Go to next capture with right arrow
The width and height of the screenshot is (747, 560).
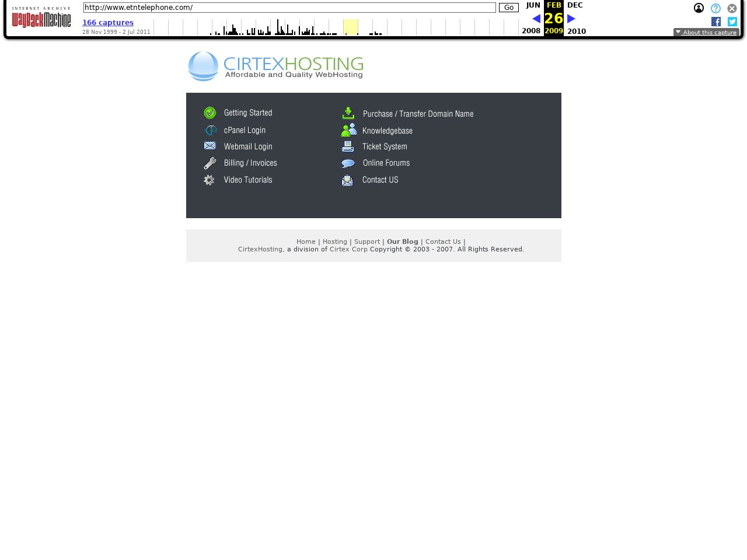tap(571, 19)
